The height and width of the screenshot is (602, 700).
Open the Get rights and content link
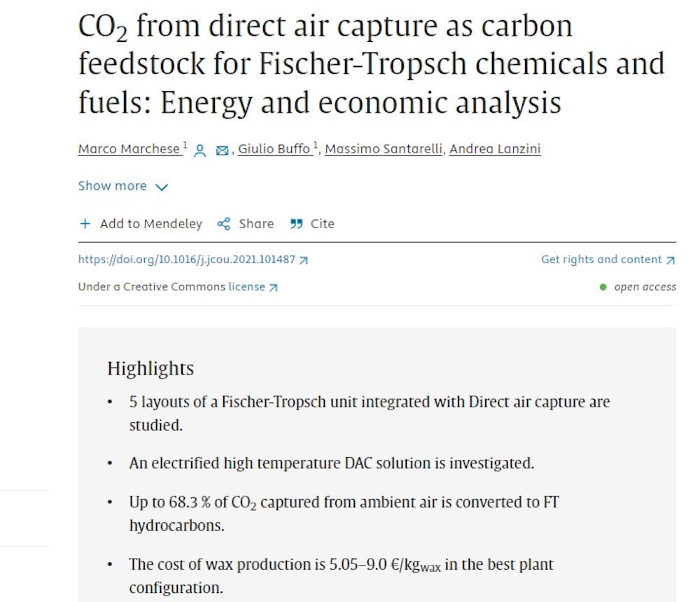pyautogui.click(x=601, y=260)
